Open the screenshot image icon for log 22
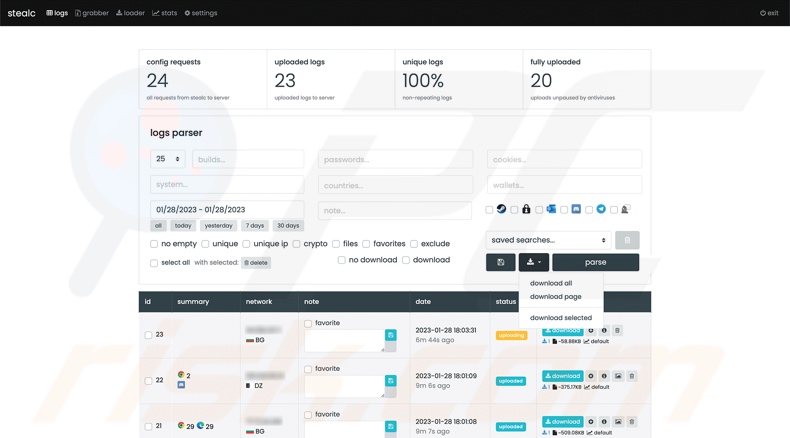The height and width of the screenshot is (438, 790). [618, 376]
